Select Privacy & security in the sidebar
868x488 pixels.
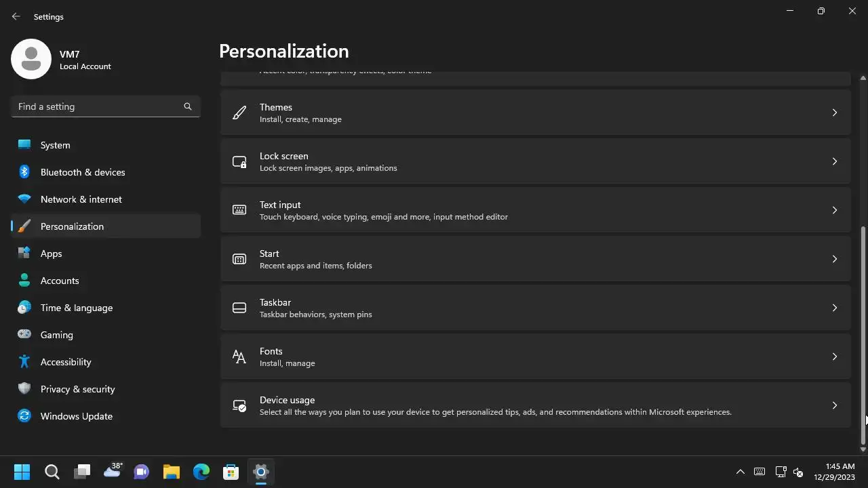click(x=77, y=389)
